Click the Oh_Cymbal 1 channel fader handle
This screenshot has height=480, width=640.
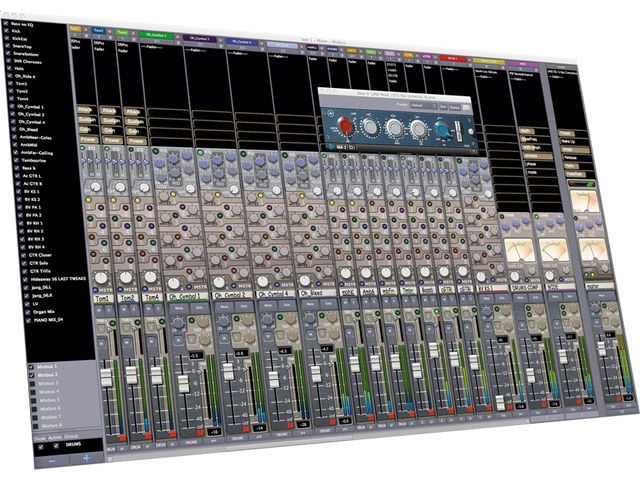(183, 384)
